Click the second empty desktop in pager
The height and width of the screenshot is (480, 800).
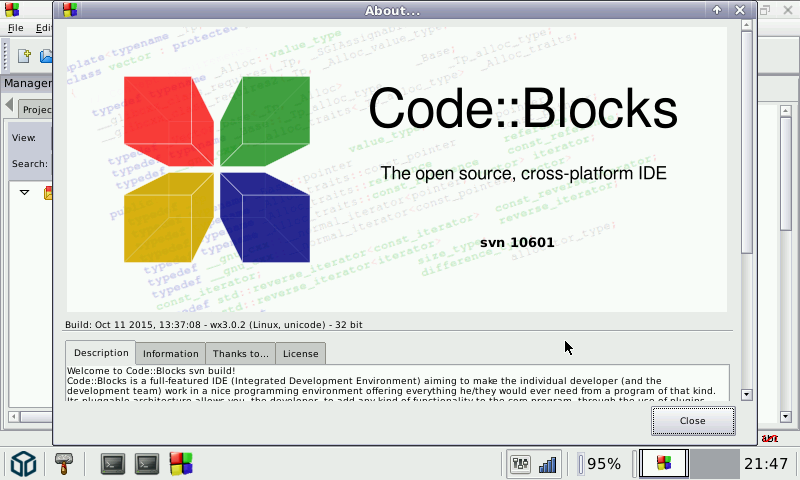(715, 464)
